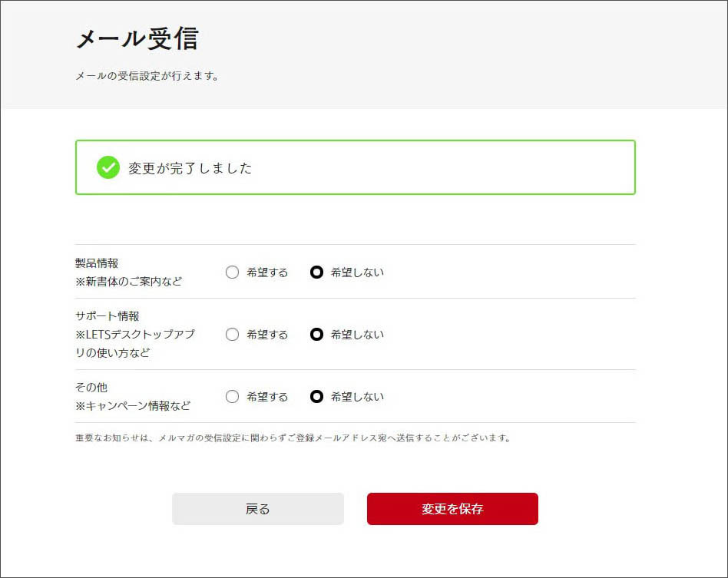Viewport: 728px width, 578px height.
Task: Click the メールの受信設定が行えます subtitle
Action: coord(147,76)
